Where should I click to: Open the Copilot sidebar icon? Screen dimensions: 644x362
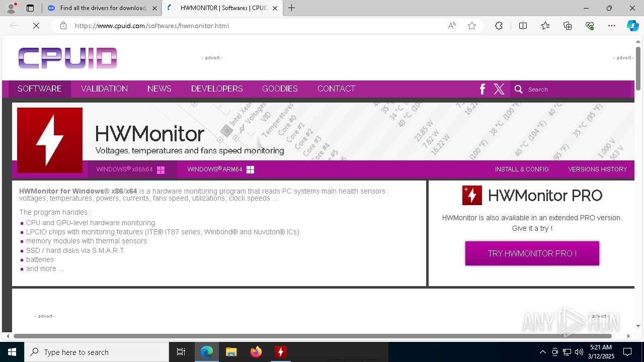[632, 26]
